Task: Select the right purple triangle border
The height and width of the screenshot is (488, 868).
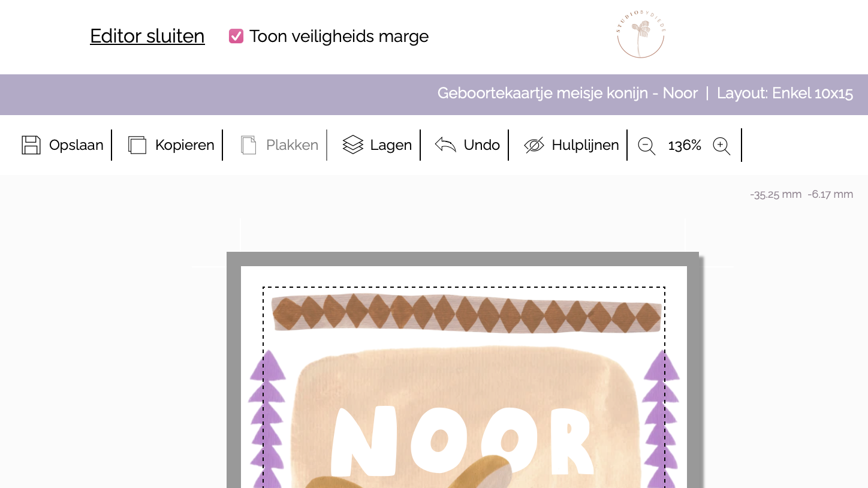Action: [662, 418]
